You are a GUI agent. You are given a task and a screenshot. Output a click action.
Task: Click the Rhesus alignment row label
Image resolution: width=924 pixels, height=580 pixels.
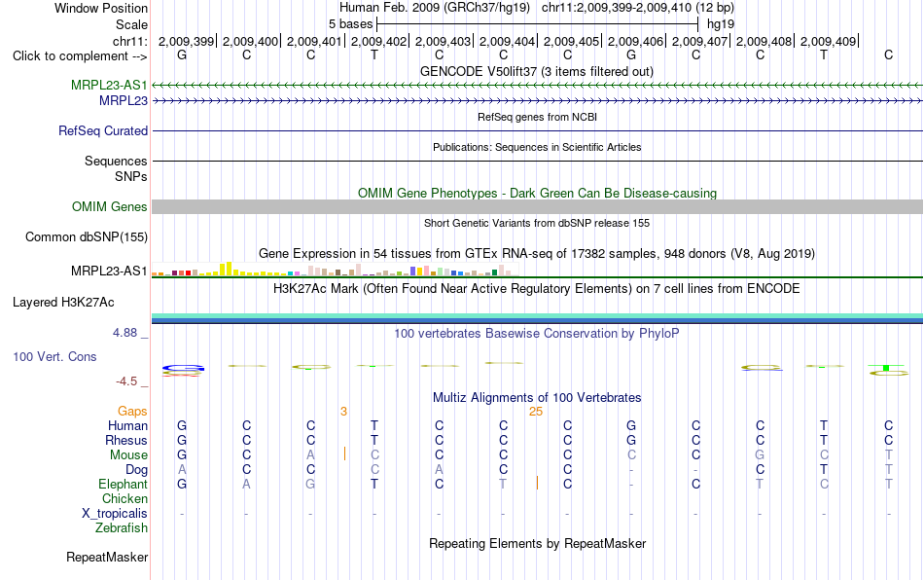click(x=126, y=440)
